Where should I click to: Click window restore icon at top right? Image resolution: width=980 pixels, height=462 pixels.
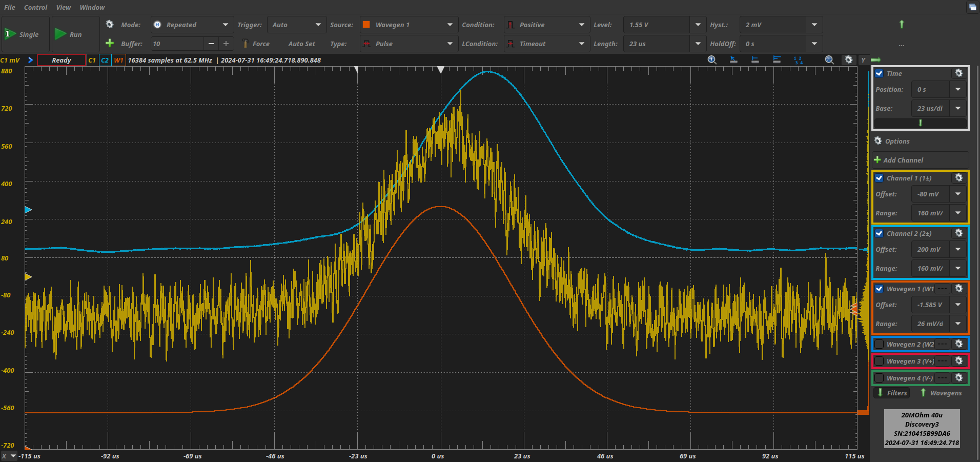point(972,7)
